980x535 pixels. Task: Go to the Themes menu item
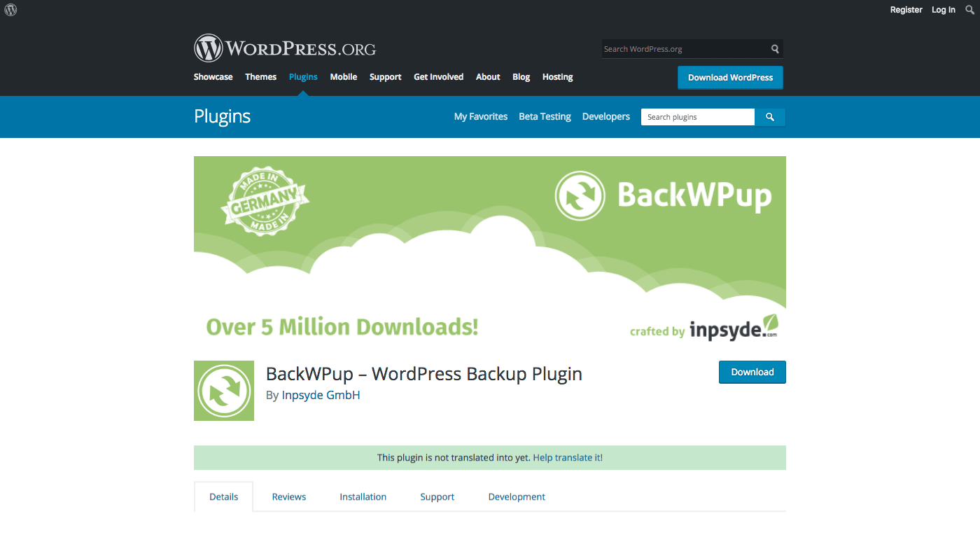261,77
